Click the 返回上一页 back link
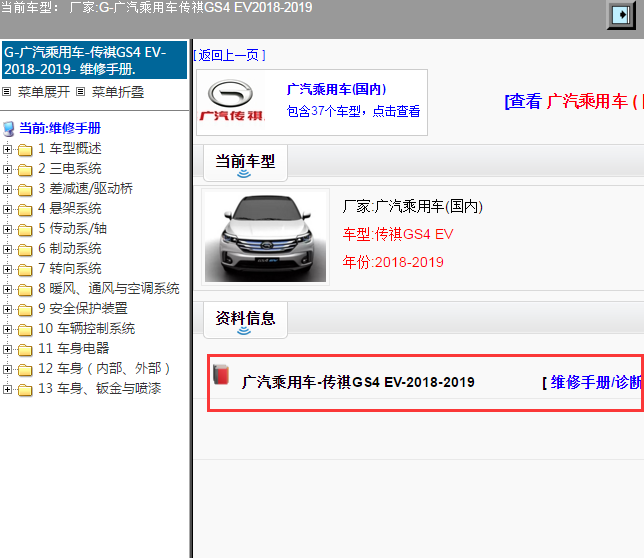Screen dimensions: 644x558 (x=229, y=55)
